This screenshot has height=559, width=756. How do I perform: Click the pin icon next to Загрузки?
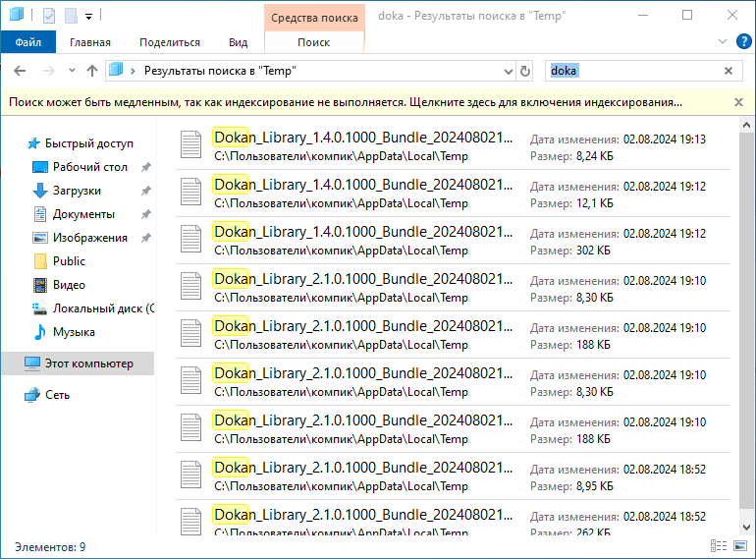[145, 191]
